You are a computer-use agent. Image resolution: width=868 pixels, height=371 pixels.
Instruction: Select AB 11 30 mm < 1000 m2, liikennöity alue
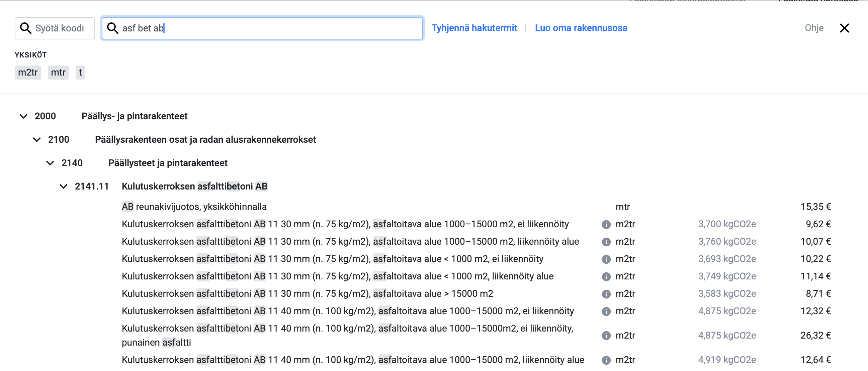338,276
